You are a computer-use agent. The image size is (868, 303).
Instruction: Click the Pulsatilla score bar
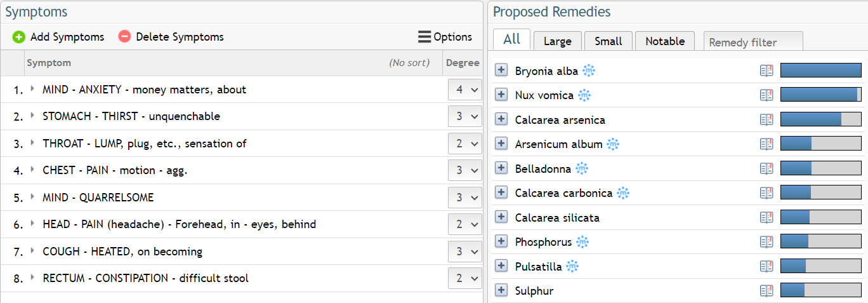tap(820, 266)
